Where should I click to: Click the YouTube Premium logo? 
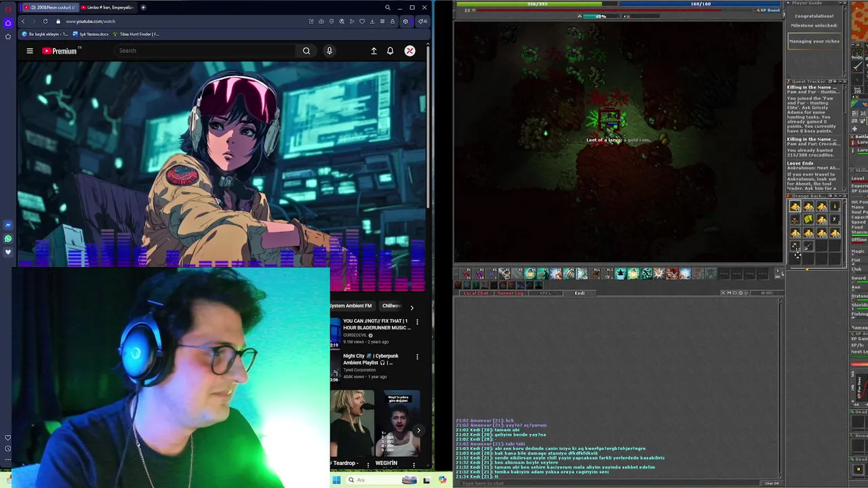(x=61, y=51)
